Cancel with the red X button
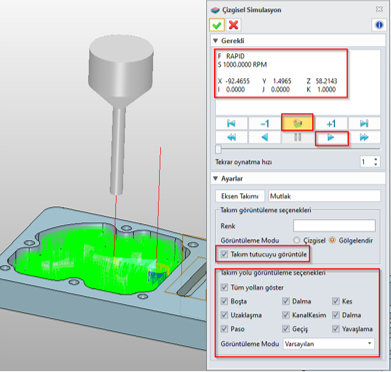 [234, 25]
